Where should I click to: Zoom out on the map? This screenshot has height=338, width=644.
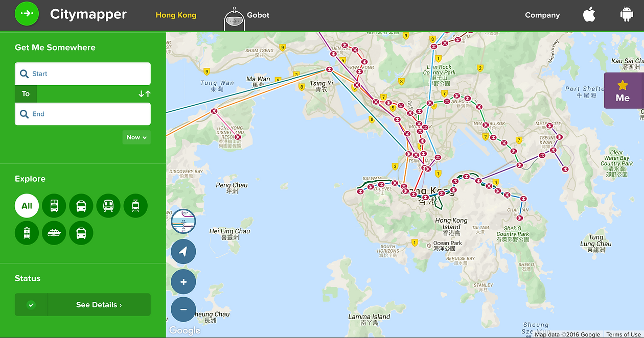point(183,309)
